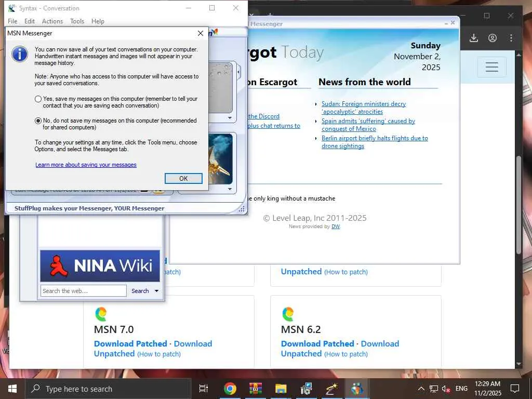
Task: Open the installer setup taskbar icon
Action: point(306,389)
